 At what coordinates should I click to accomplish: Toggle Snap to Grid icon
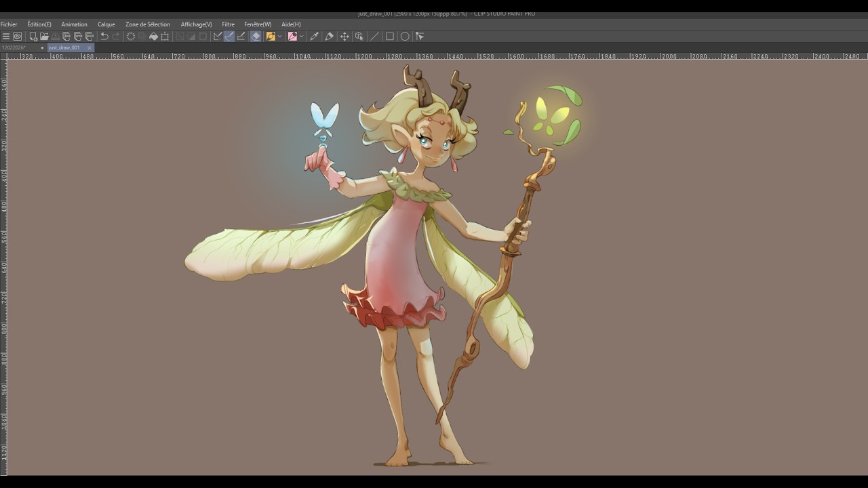[x=241, y=37]
